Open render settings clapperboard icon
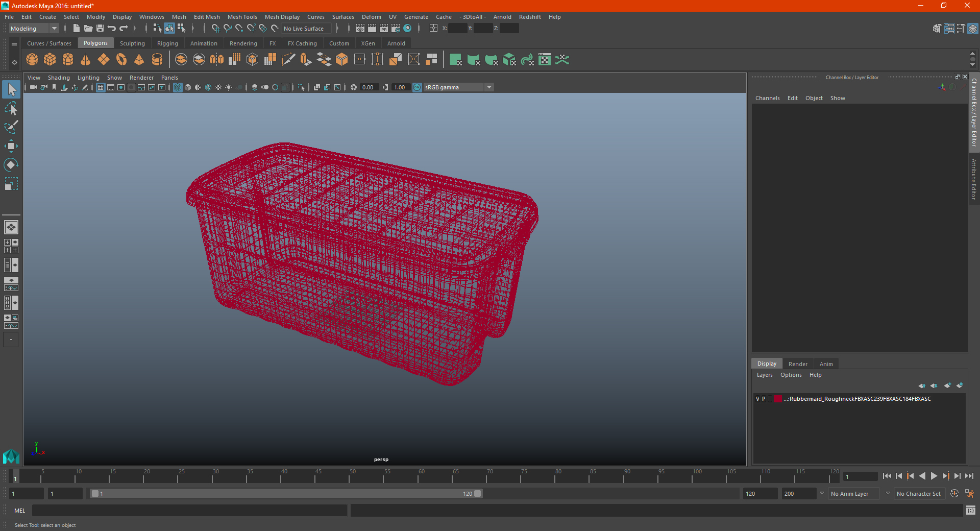Image resolution: width=980 pixels, height=531 pixels. click(x=396, y=29)
